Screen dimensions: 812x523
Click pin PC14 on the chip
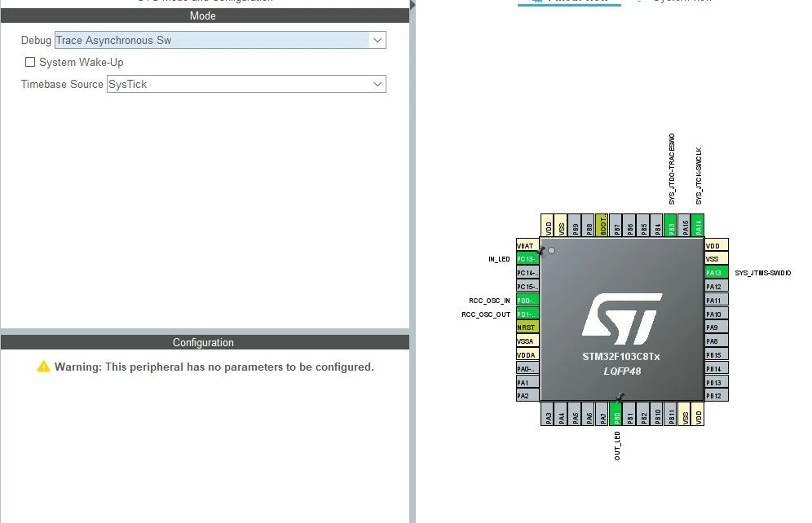pyautogui.click(x=527, y=272)
